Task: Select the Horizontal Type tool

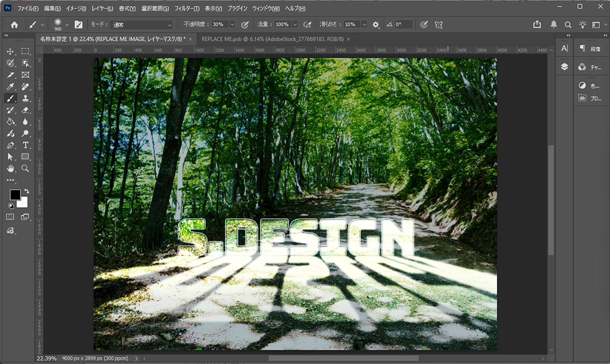Action: (26, 145)
